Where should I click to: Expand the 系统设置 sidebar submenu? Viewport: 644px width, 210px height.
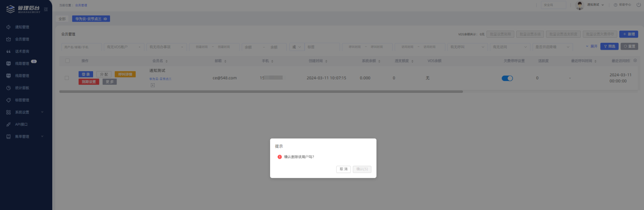click(x=25, y=112)
